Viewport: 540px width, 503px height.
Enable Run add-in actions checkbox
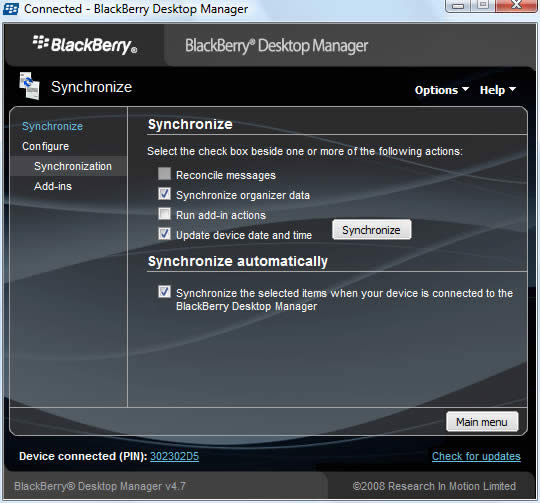tap(164, 214)
